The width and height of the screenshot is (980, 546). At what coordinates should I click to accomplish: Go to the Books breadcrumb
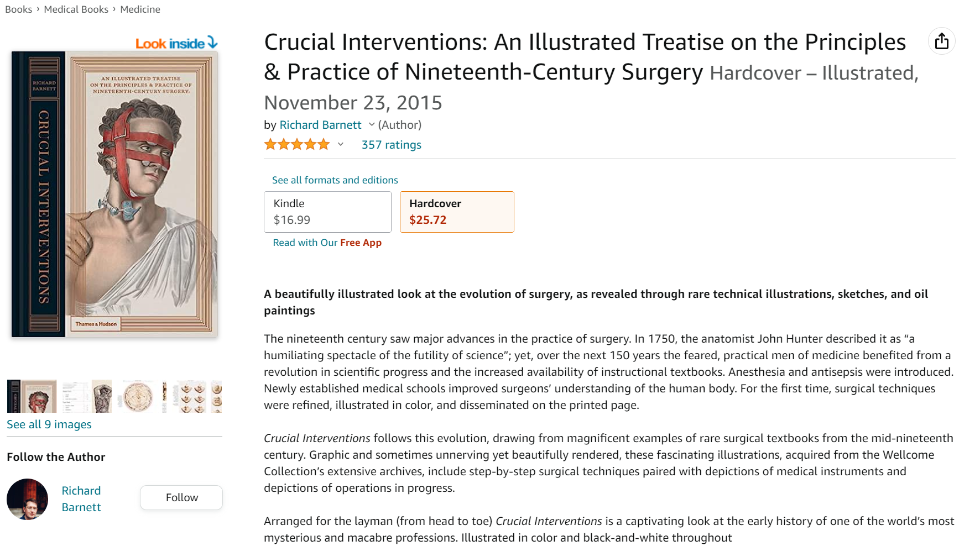pos(19,9)
